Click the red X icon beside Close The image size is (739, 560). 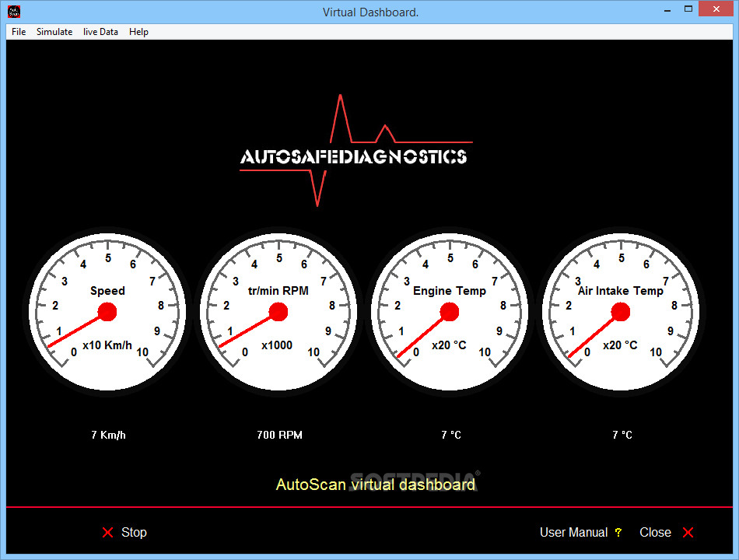(x=688, y=532)
